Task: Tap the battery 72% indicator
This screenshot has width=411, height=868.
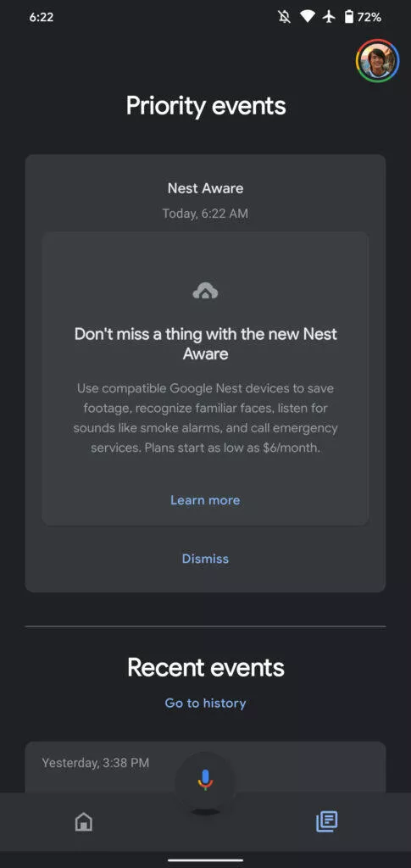Action: click(x=363, y=17)
